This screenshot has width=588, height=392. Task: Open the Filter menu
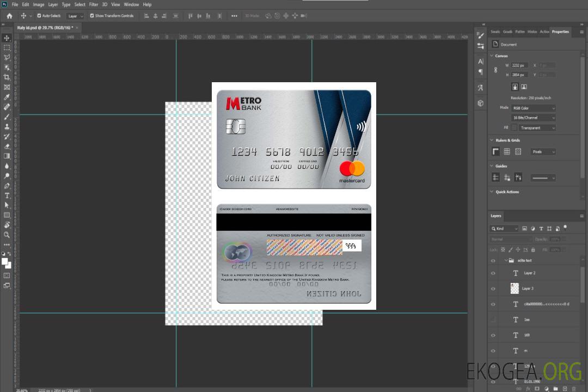point(94,4)
